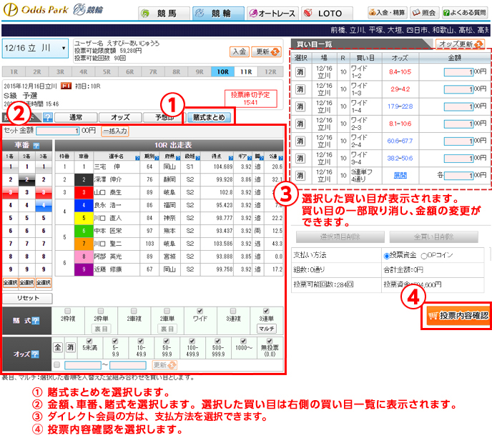Click the 全 odds select-all button
This screenshot has width=492, height=448.
coord(58,347)
